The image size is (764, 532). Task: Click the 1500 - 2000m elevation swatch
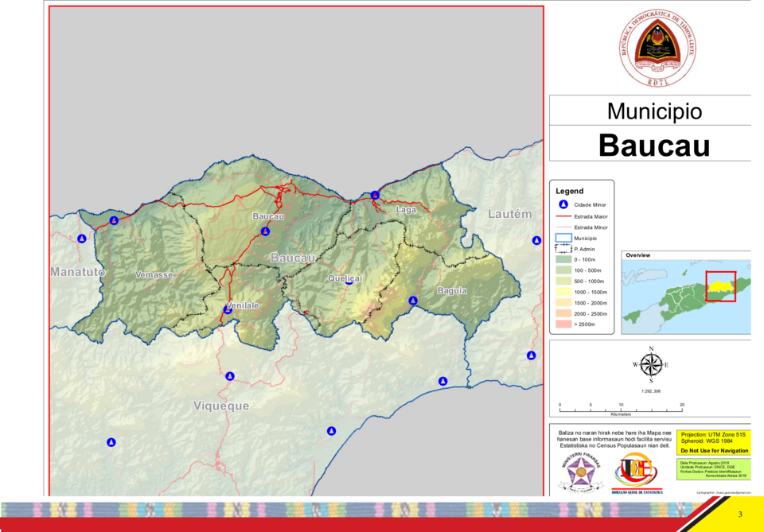[x=563, y=303]
